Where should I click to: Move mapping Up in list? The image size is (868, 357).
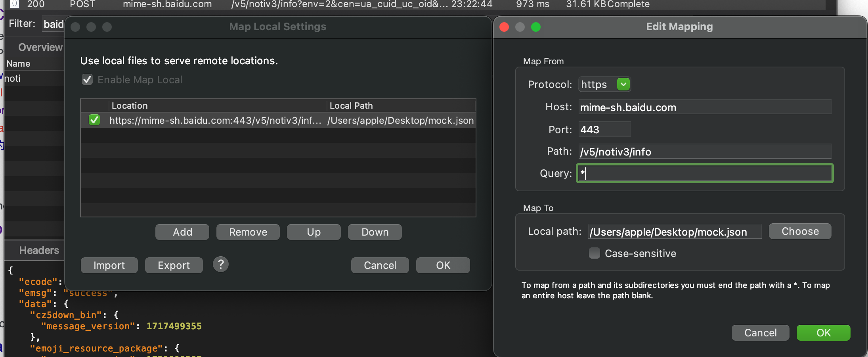pos(314,232)
